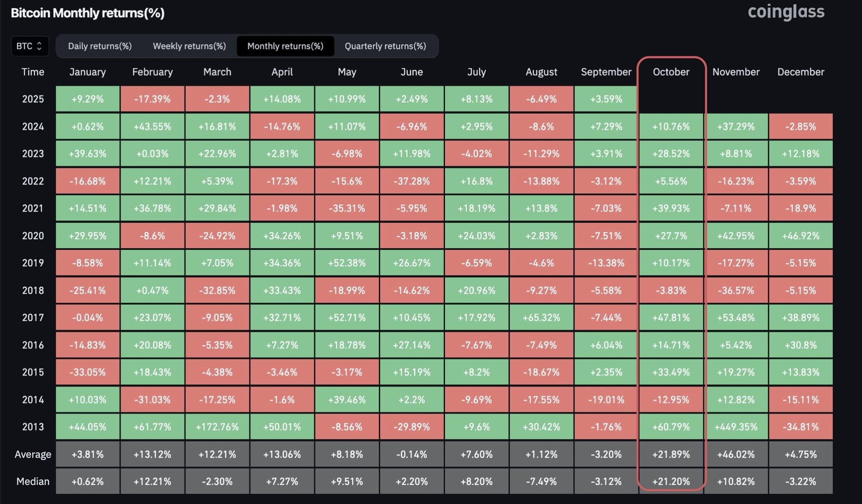Screen dimensions: 862x504
Task: Click the -37.28% June 2022 cell
Action: pos(411,181)
